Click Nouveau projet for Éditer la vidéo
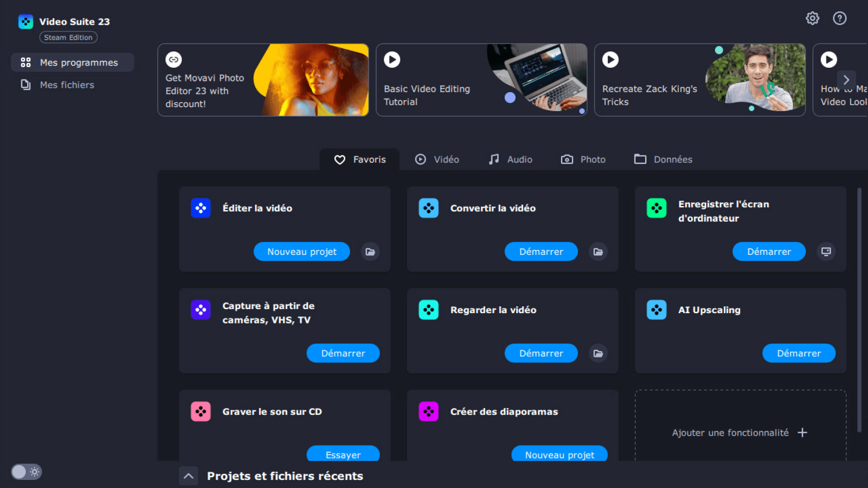Image resolution: width=868 pixels, height=488 pixels. [x=301, y=251]
